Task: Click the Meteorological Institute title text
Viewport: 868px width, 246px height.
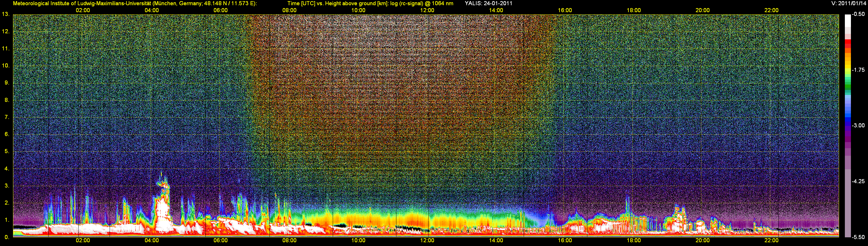Action: tap(135, 3)
